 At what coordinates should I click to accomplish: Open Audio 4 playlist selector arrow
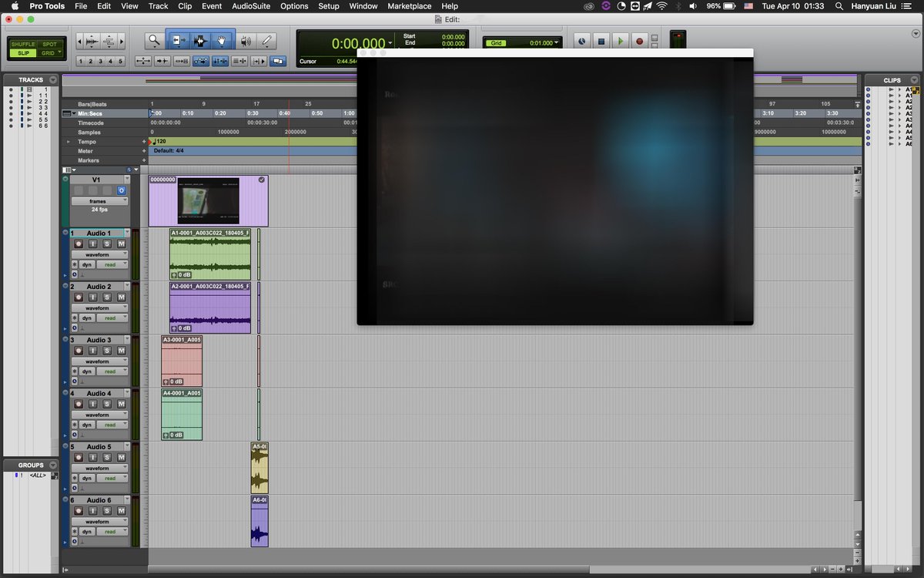click(127, 392)
